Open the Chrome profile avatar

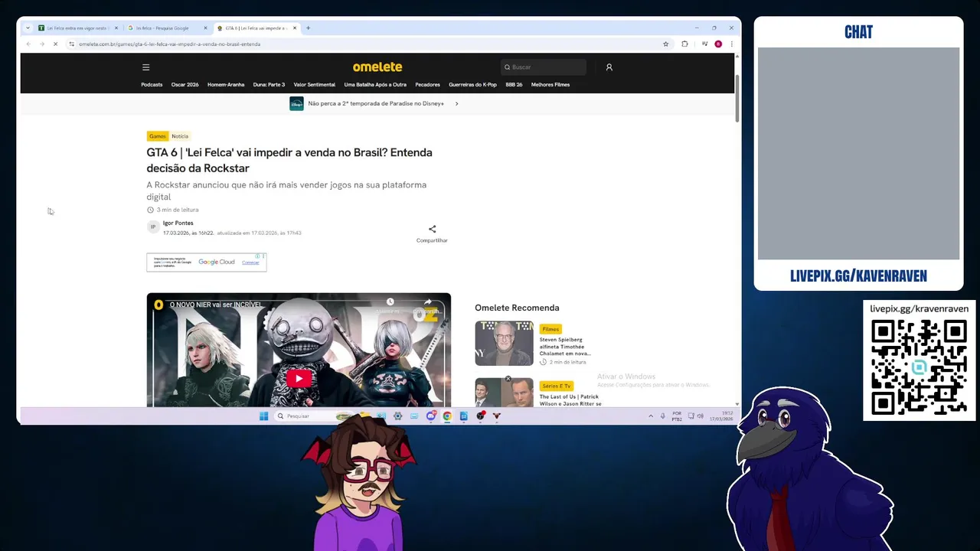[x=718, y=44]
